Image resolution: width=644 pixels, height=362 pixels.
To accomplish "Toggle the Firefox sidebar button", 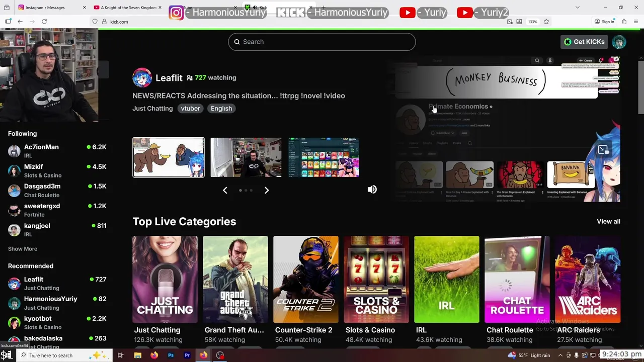I will click(x=8, y=22).
